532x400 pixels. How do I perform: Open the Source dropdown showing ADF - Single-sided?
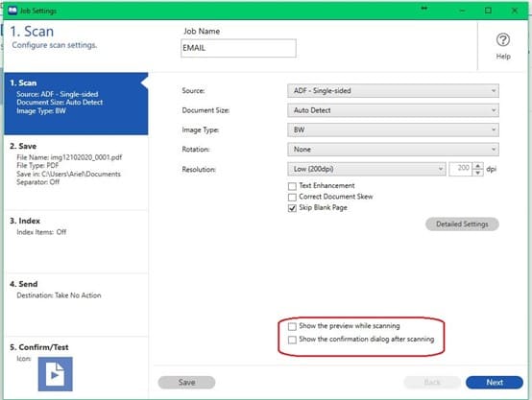393,91
